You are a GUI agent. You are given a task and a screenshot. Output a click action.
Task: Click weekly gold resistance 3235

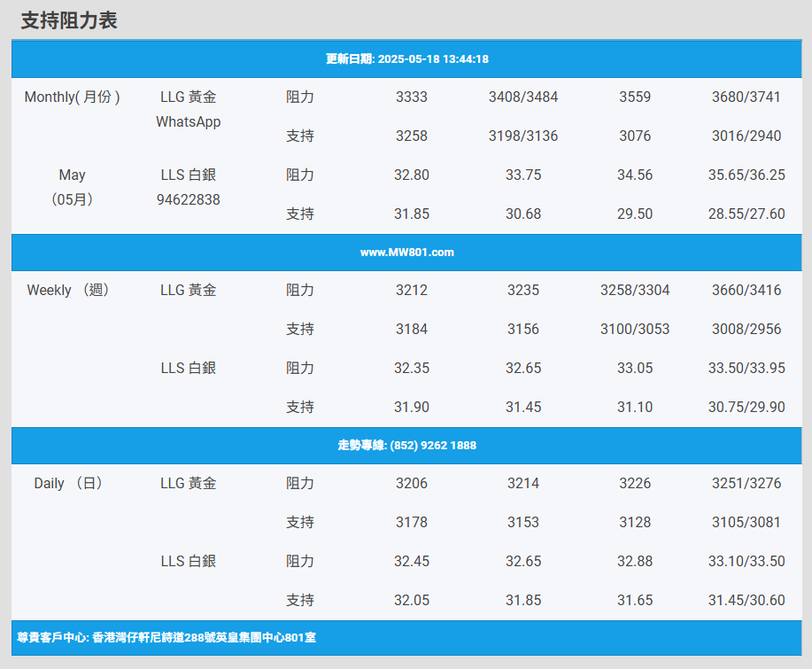coord(523,290)
